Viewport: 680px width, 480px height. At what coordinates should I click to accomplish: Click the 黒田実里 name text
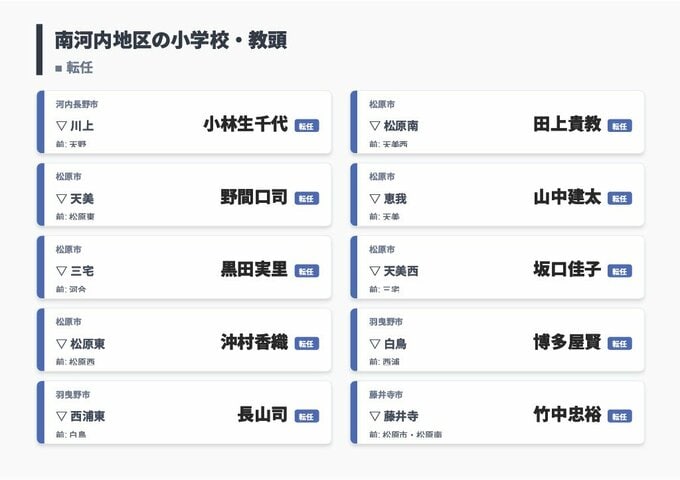pos(254,270)
